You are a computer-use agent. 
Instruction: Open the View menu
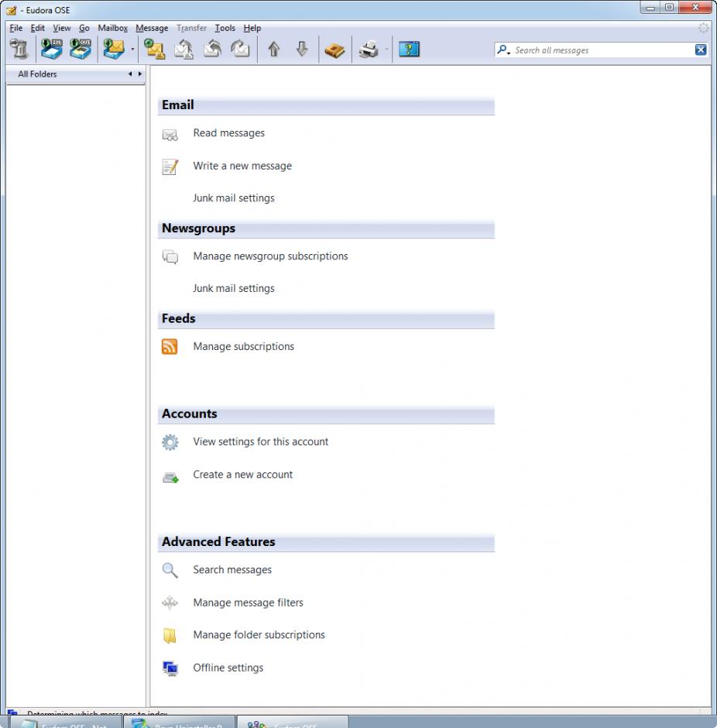coord(62,28)
